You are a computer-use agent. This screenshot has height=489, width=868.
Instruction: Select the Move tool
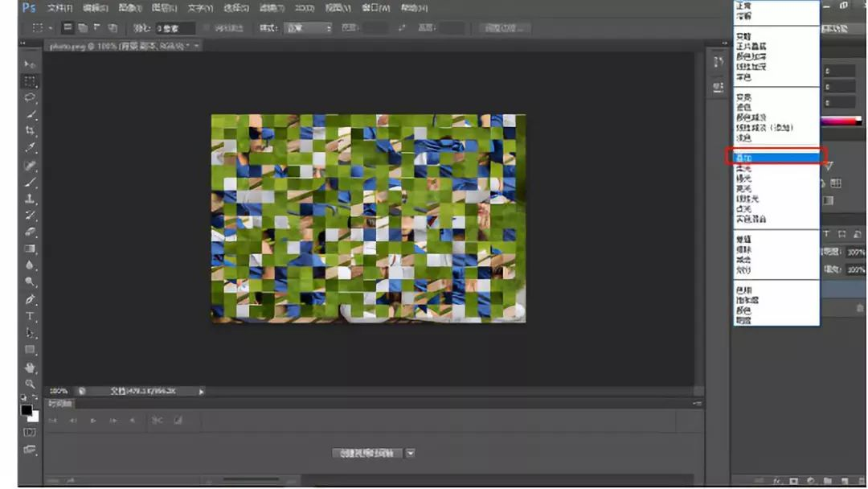(x=30, y=64)
